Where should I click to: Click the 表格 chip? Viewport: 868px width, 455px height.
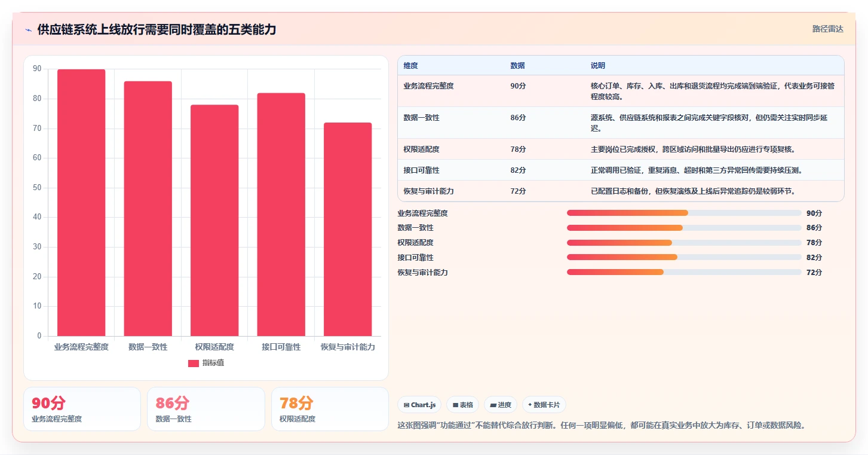462,405
